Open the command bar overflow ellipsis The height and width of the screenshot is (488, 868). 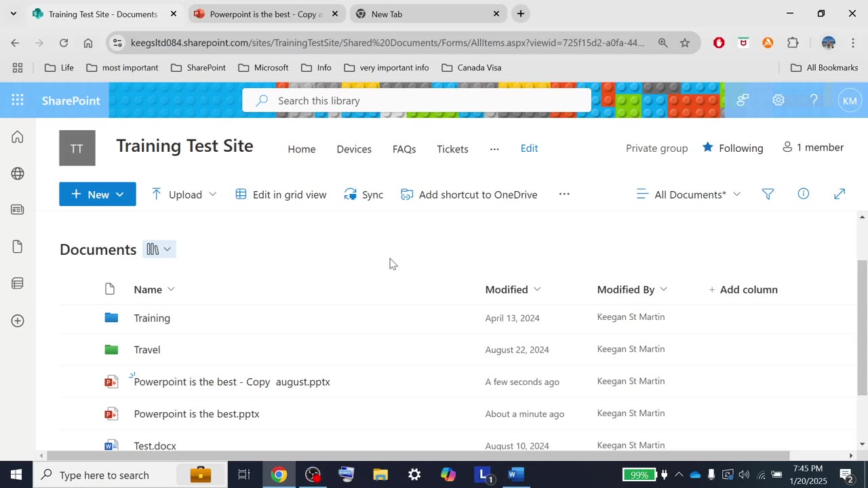pos(564,194)
